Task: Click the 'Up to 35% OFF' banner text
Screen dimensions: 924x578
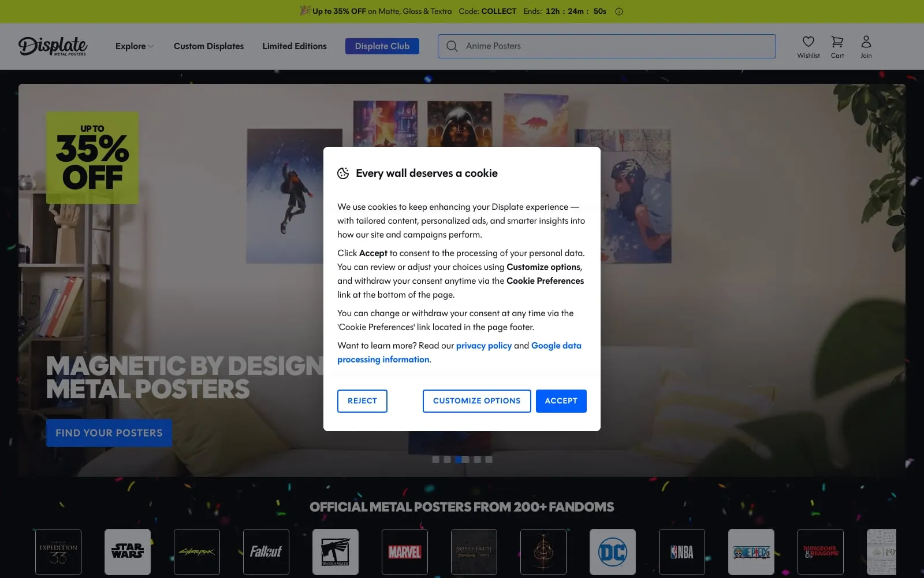Action: 340,11
